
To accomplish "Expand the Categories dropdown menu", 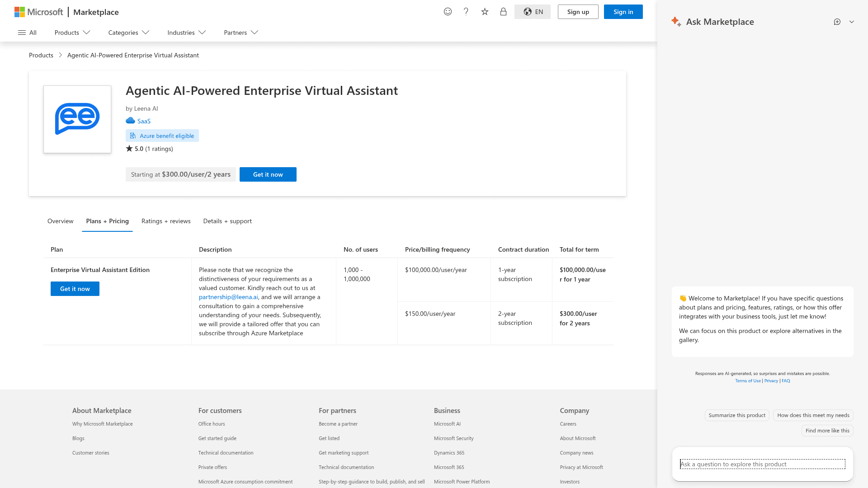I will tap(129, 33).
